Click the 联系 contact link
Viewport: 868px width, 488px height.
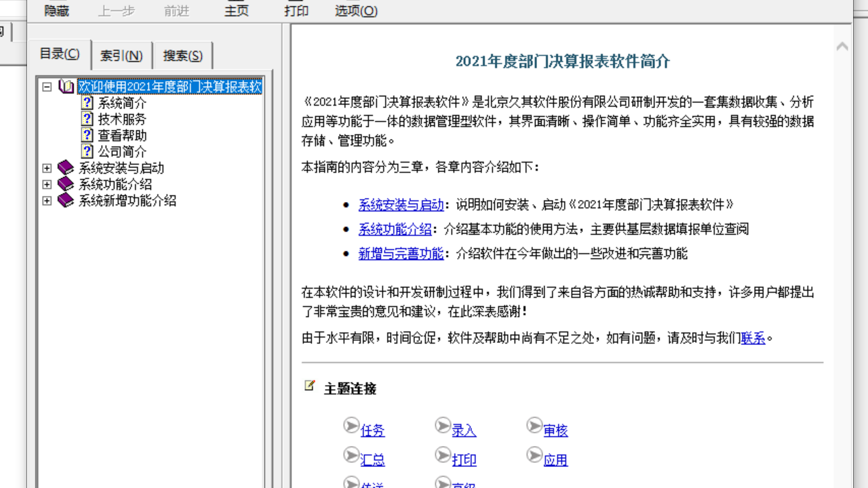[x=753, y=338]
